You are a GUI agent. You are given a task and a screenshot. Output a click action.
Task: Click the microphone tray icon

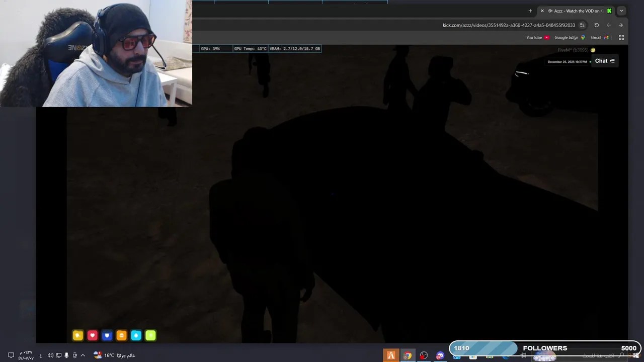66,355
